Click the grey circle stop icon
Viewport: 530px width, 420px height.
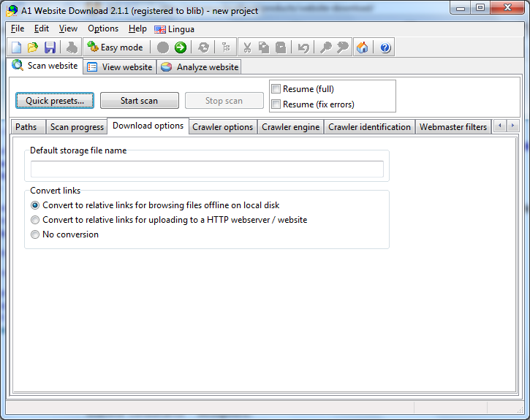tap(163, 47)
